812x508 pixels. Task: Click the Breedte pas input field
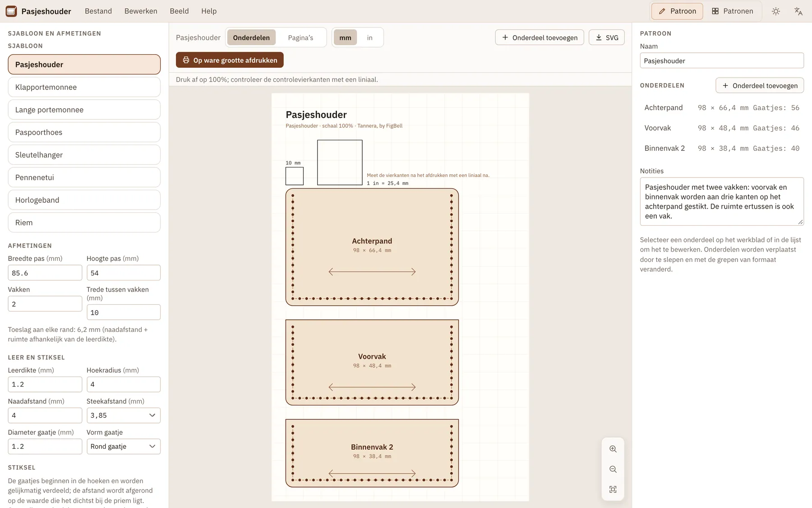pos(45,273)
